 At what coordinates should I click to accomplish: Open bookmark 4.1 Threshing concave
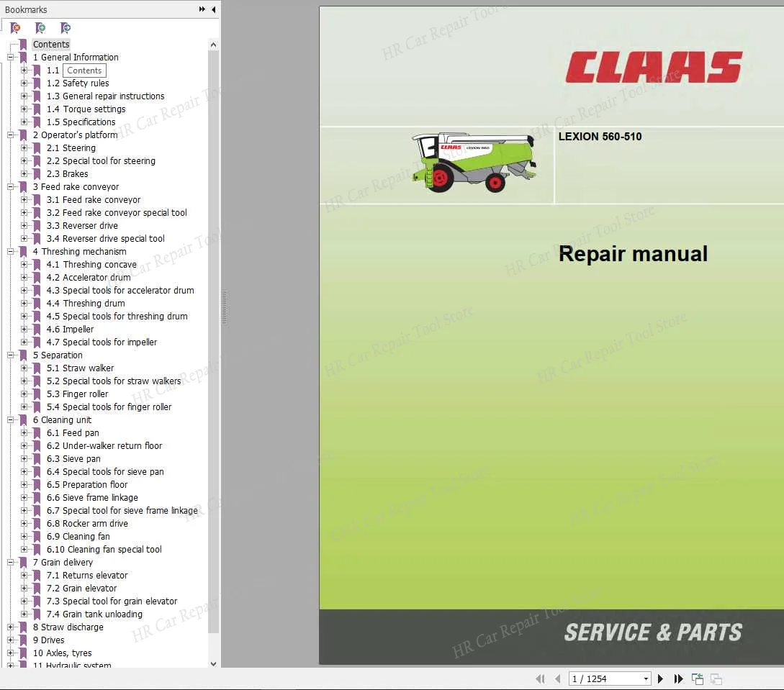tap(91, 264)
